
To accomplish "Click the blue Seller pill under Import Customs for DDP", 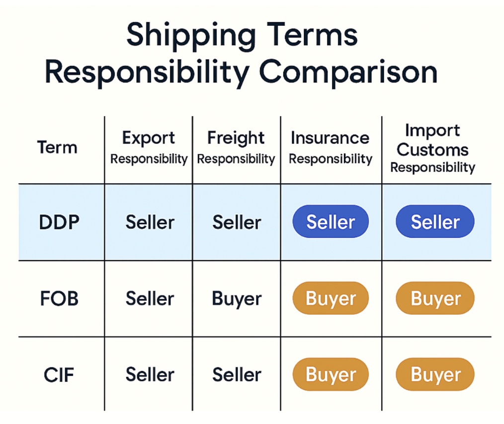I will 435,221.
